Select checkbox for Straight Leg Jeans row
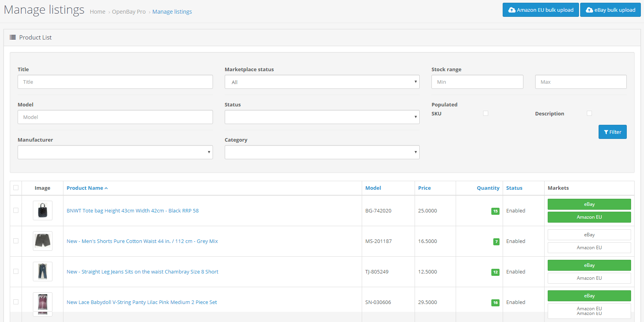The image size is (644, 322). pos(16,271)
